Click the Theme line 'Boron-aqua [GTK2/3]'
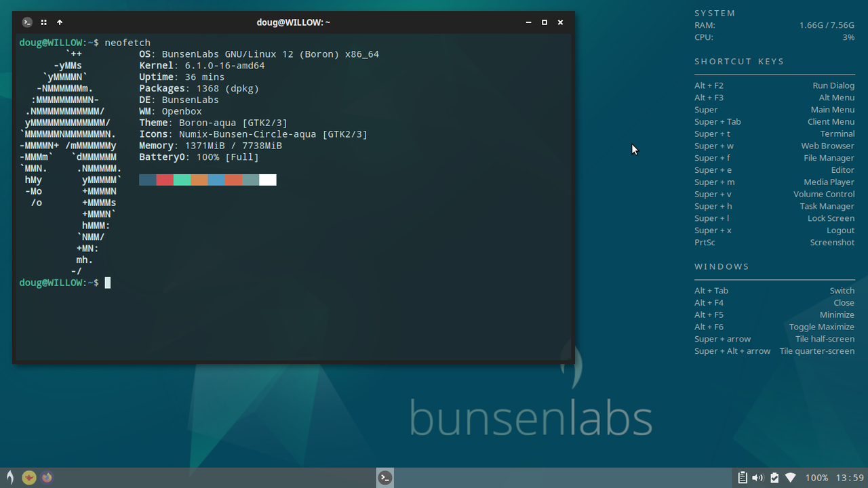Screen dimensions: 868x488 pos(214,123)
